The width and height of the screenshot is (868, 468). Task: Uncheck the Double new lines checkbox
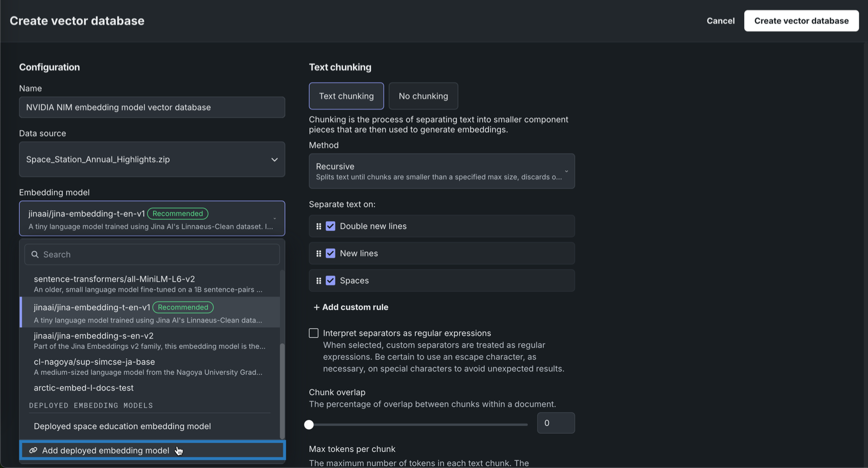pos(331,227)
